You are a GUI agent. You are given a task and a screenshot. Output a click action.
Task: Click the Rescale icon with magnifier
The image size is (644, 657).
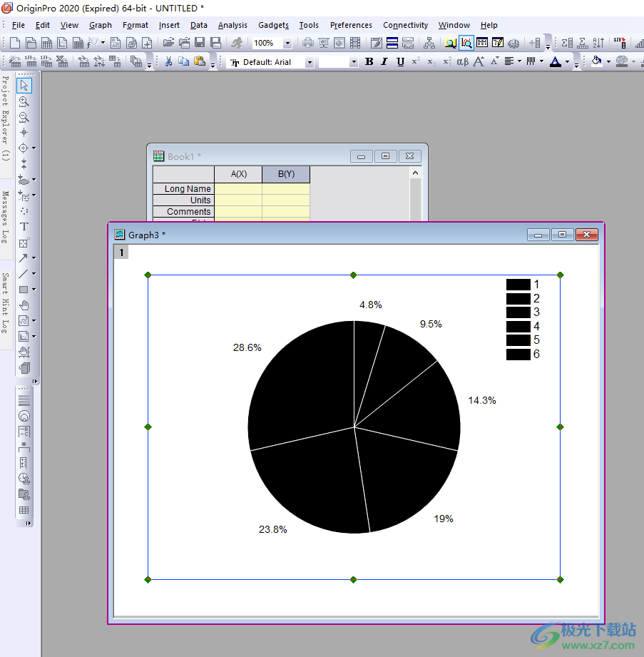pos(466,44)
